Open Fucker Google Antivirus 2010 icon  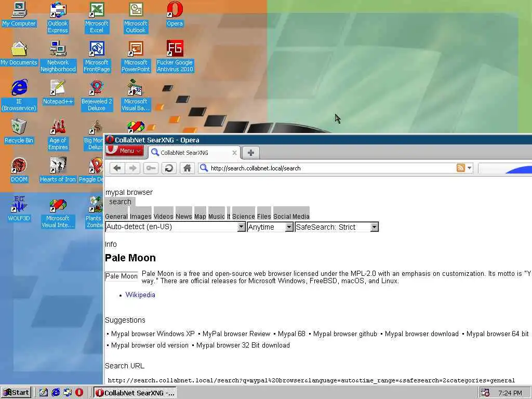click(175, 56)
